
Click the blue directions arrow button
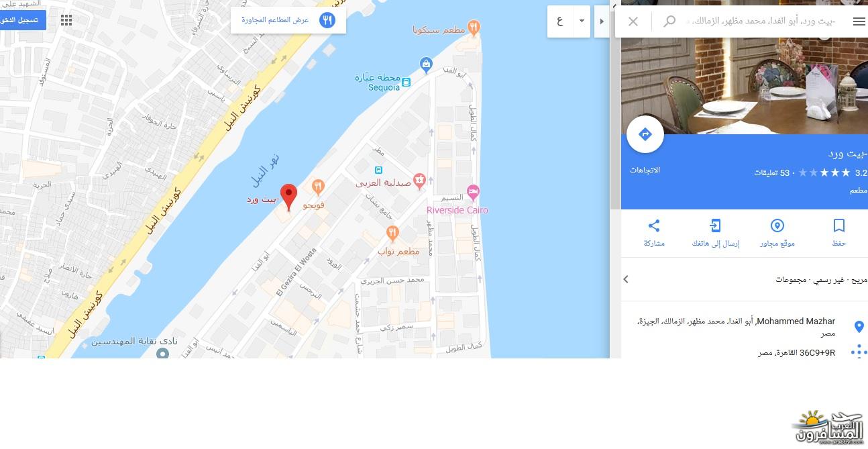[x=645, y=134]
